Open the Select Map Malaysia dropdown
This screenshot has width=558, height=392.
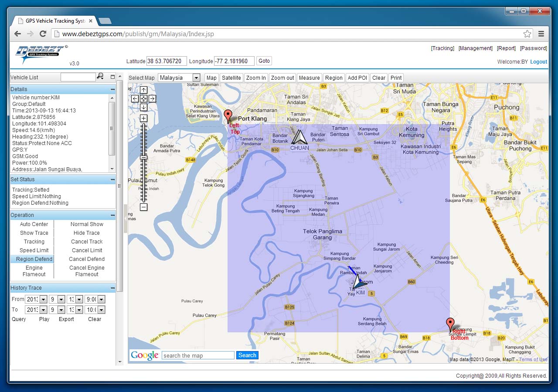tap(179, 78)
